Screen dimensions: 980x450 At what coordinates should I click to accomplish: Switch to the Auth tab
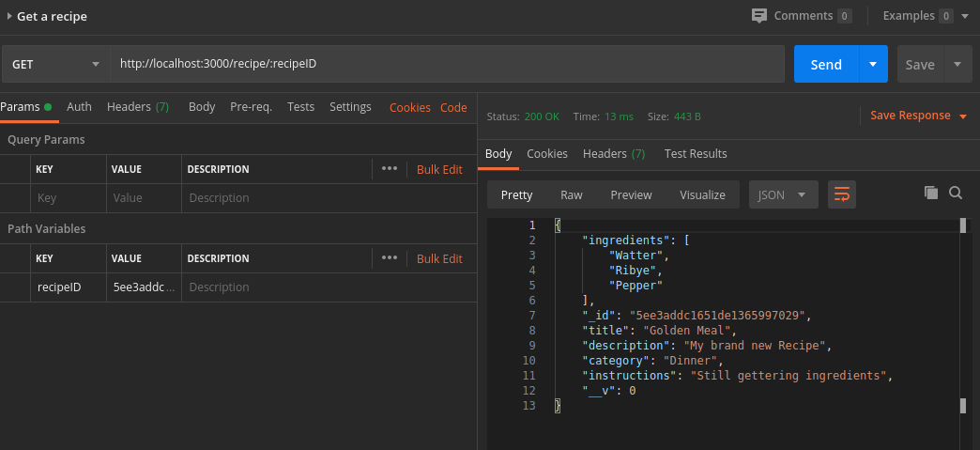(x=80, y=107)
